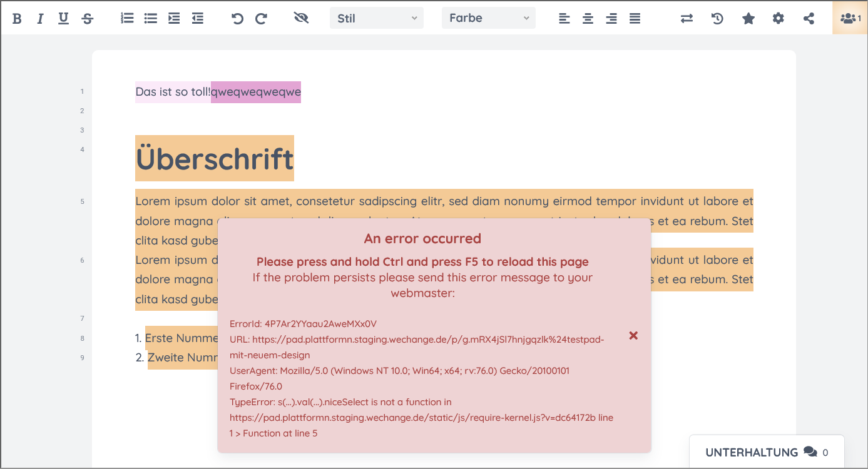Open import/export arrows icon
This screenshot has width=868, height=469.
coord(687,19)
